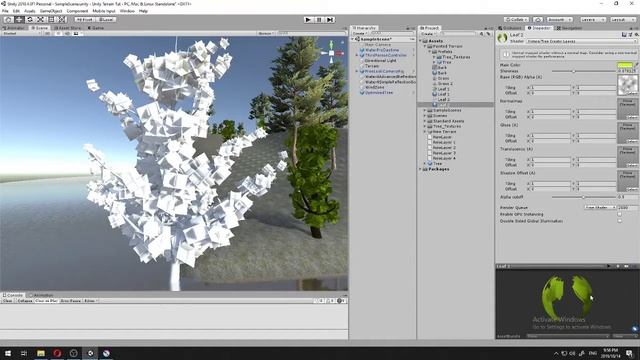The image size is (640, 360).
Task: Toggle scene audio in Scene toolbar
Action: click(67, 33)
